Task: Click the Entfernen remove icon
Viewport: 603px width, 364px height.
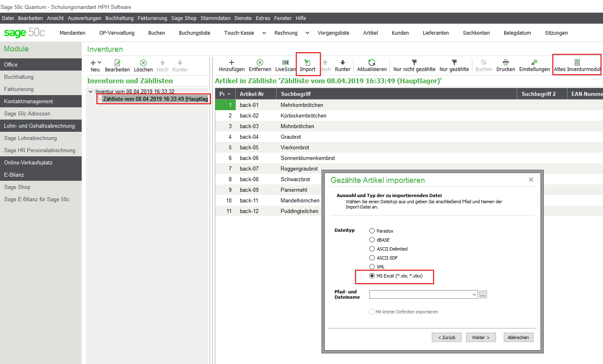Action: tap(260, 62)
